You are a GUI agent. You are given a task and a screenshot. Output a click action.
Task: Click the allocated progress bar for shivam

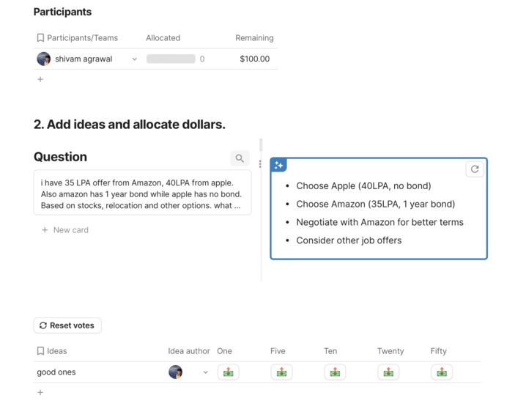pos(171,59)
